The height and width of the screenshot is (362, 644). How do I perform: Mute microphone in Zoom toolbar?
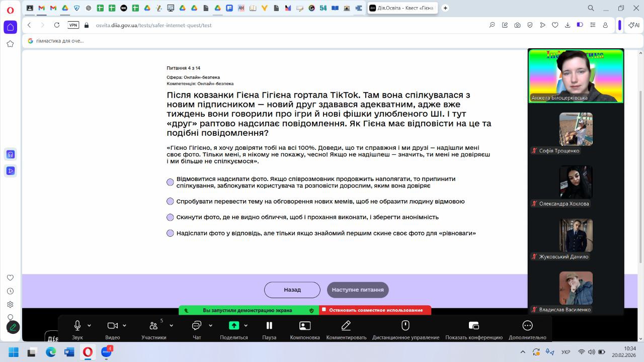[77, 326]
